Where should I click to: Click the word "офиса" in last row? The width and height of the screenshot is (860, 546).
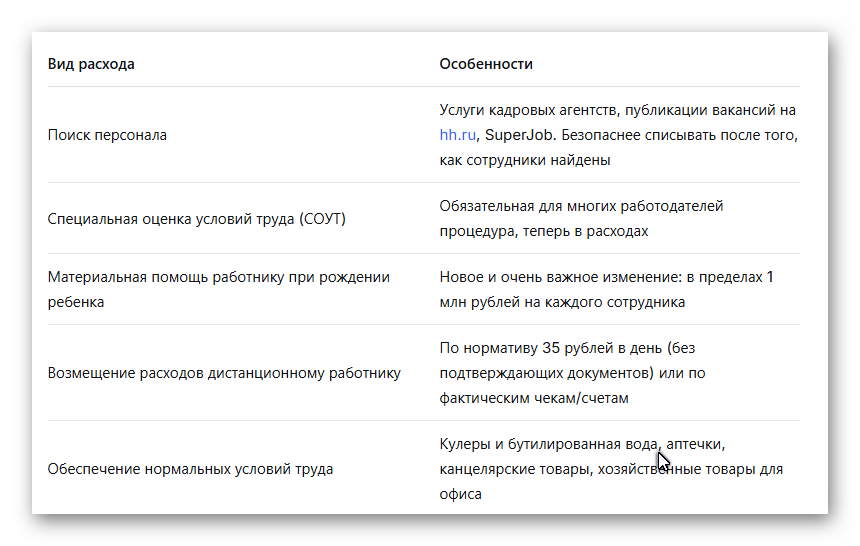[x=460, y=494]
